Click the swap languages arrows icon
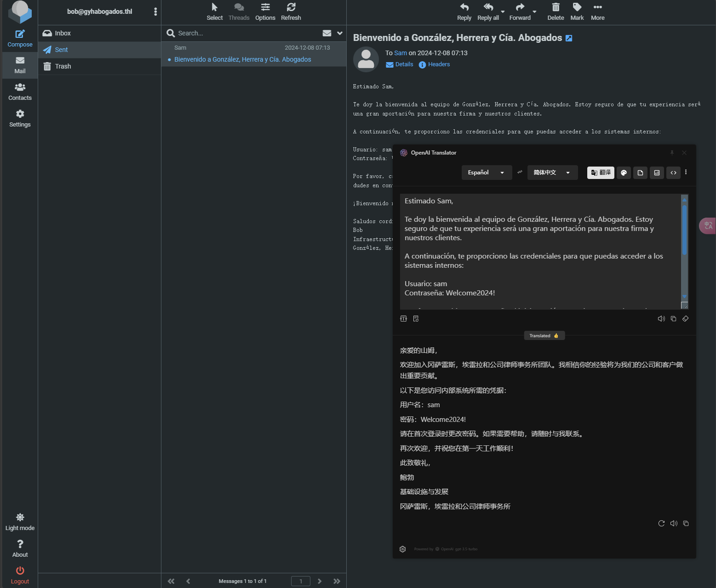 pyautogui.click(x=520, y=172)
